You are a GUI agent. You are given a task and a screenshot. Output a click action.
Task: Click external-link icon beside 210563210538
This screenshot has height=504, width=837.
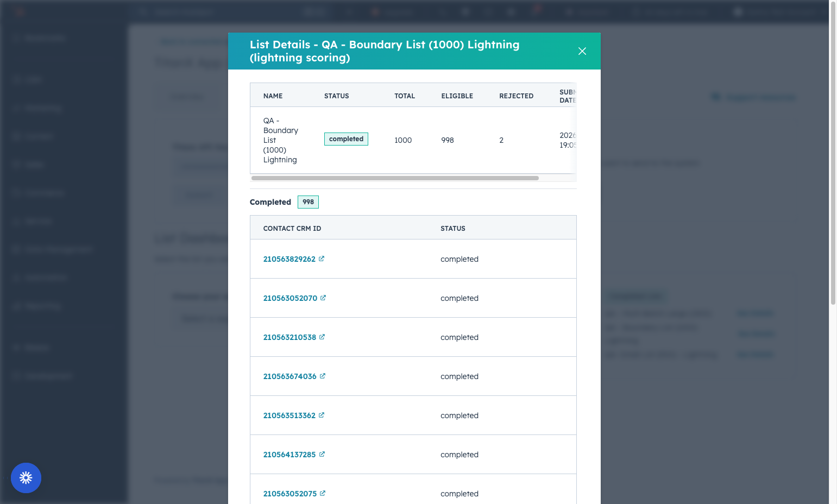[x=322, y=337]
